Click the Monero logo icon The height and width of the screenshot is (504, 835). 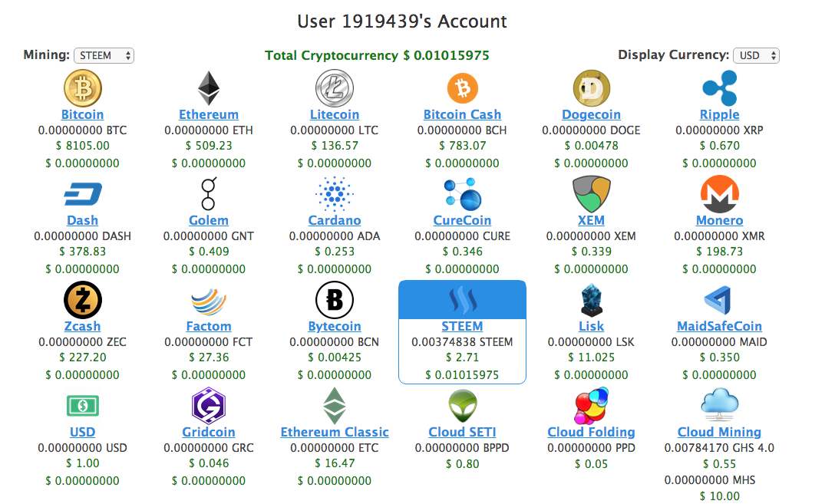(719, 194)
